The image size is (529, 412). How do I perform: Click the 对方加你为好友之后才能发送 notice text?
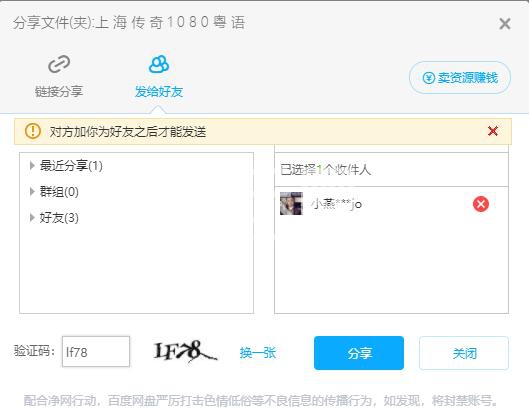[128, 132]
